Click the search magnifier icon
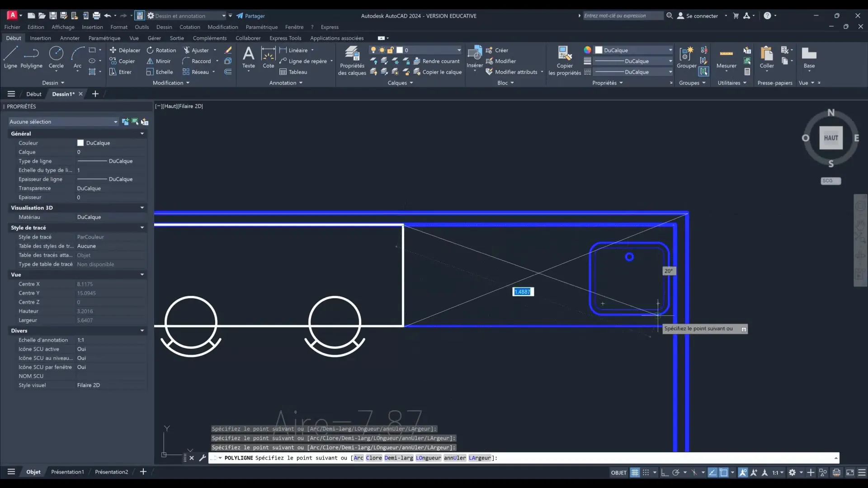Viewport: 868px width, 488px height. [x=670, y=16]
